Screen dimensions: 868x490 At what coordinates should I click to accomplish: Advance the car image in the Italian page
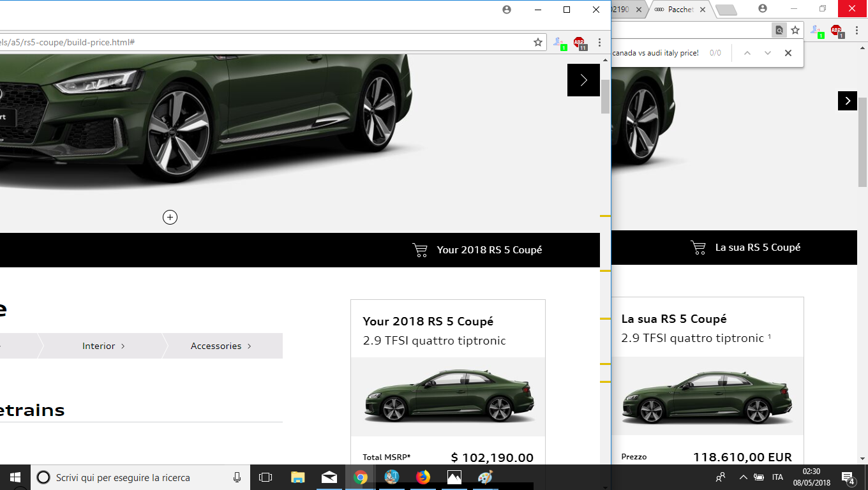tap(847, 101)
